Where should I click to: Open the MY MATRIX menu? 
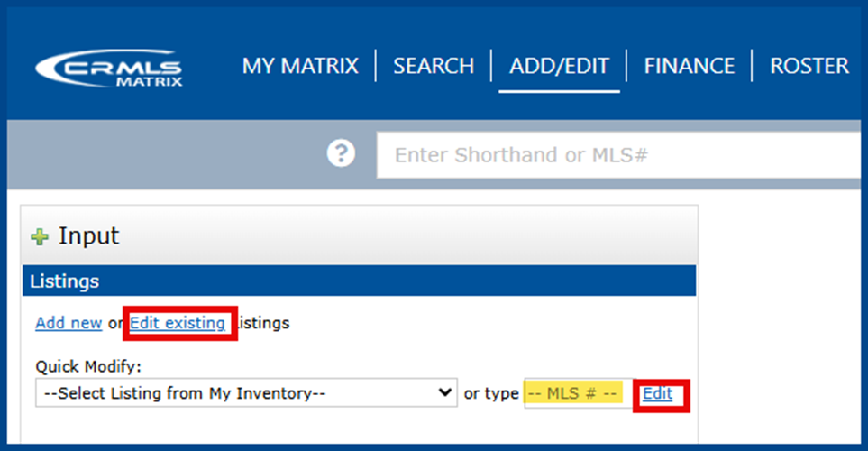click(300, 66)
